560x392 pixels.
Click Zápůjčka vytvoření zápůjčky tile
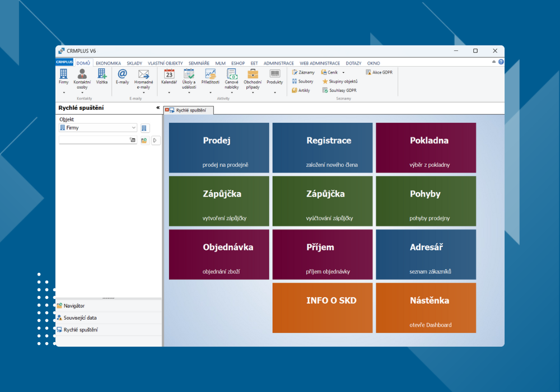pyautogui.click(x=219, y=201)
